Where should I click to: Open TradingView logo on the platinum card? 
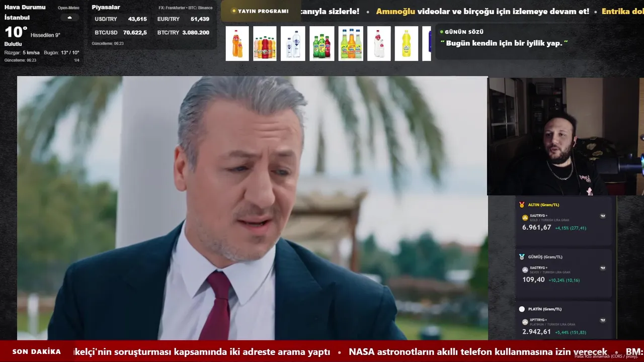click(603, 320)
